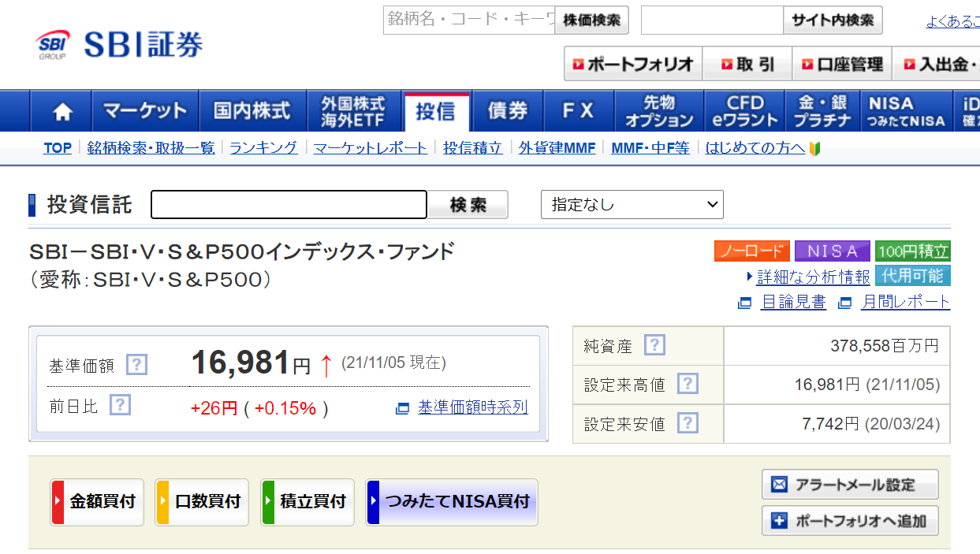This screenshot has height=554, width=980.
Task: Click the 株価検索 button
Action: [591, 20]
